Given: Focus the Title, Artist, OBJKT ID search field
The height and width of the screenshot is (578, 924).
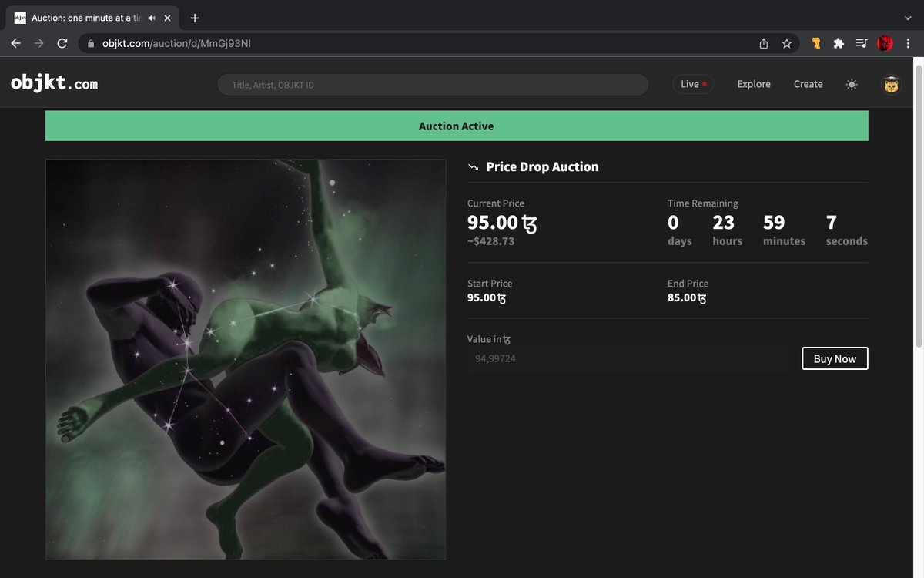Looking at the screenshot, I should pos(434,85).
